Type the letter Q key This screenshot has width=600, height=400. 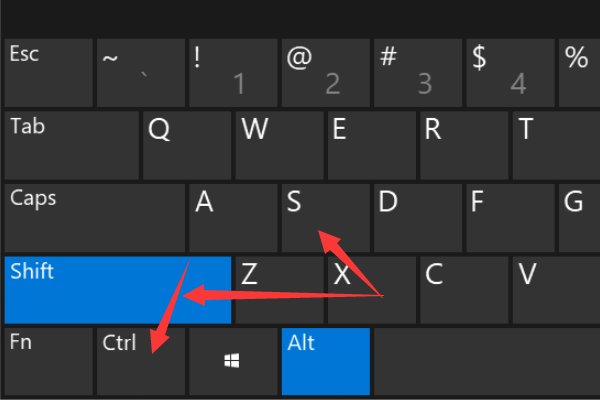coord(186,143)
